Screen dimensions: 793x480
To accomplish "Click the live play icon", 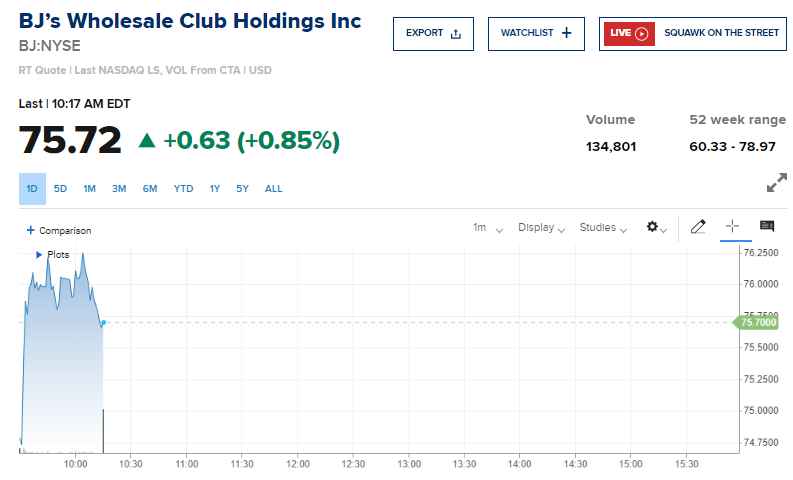I will (x=642, y=33).
